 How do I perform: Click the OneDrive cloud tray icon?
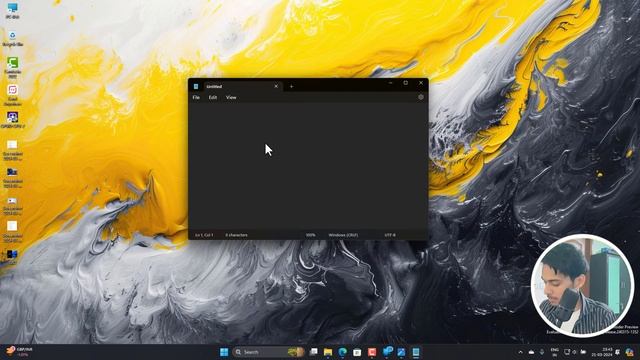[531, 352]
